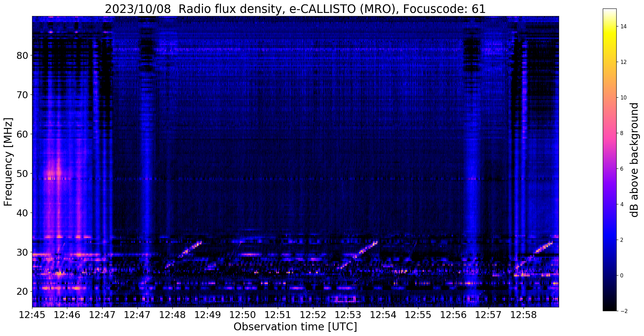Viewport: 644px width, 336px height.
Task: Click the 20 MHz frequency tick label
Action: [x=22, y=292]
